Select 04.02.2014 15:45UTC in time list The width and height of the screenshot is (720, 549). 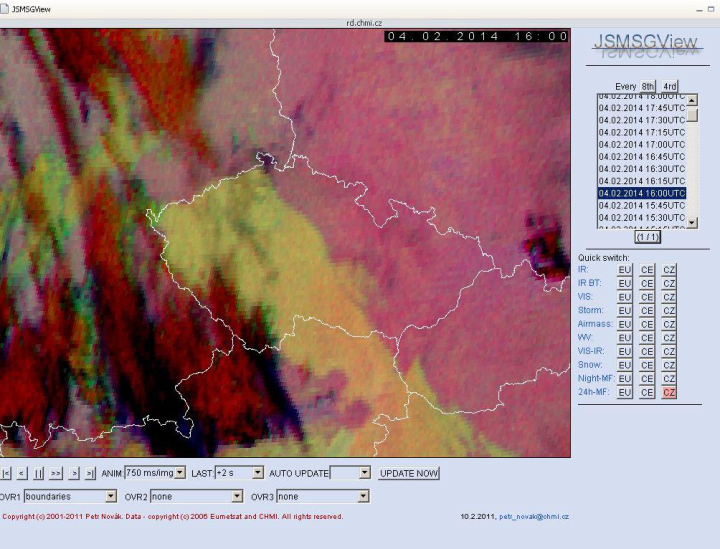coord(641,206)
